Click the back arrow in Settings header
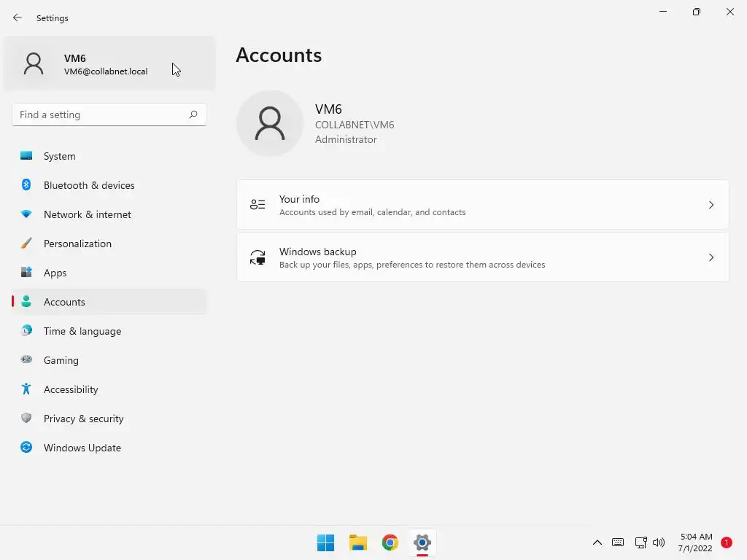The image size is (747, 560). [18, 17]
